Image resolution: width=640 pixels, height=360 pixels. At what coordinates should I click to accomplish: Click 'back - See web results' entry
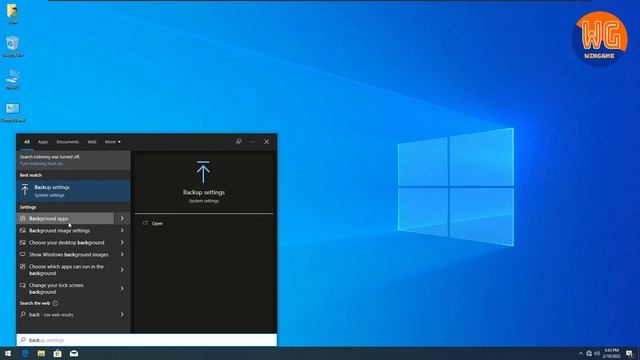[65, 315]
